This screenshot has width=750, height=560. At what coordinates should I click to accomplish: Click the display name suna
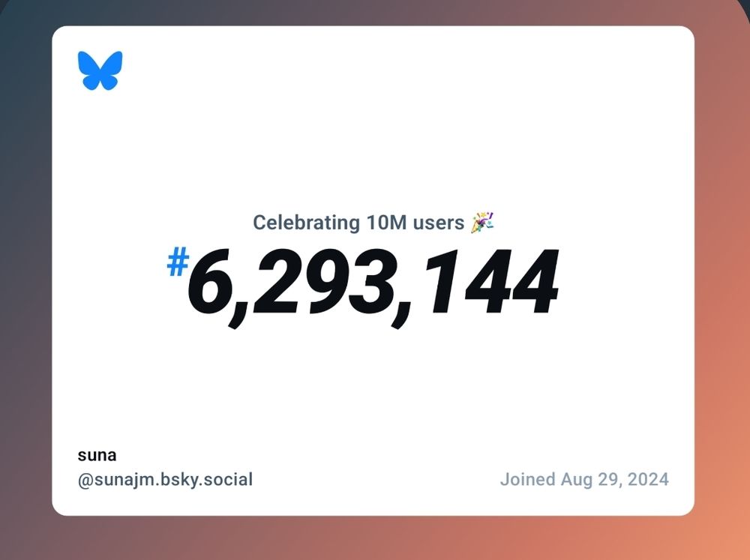97,455
